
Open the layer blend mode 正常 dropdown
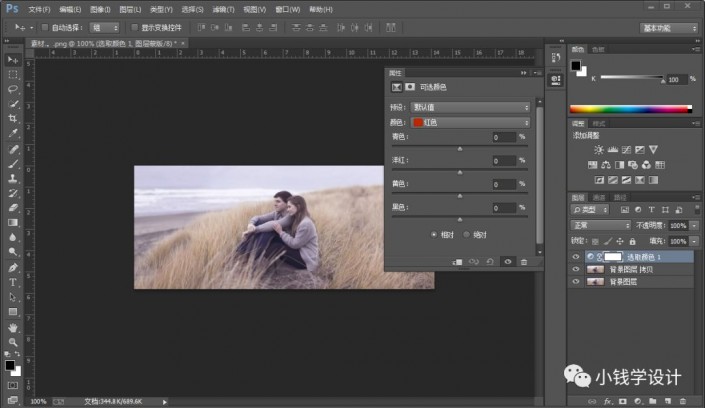pyautogui.click(x=602, y=226)
